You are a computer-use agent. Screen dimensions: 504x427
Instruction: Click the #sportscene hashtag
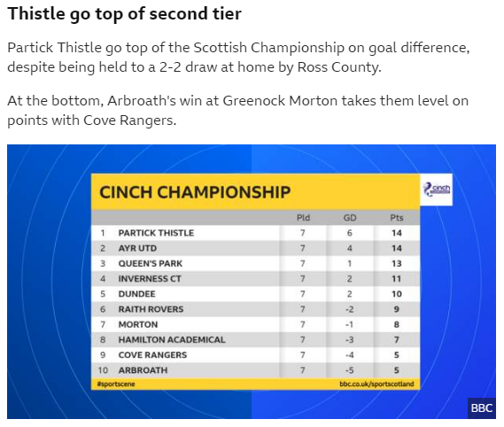116,384
